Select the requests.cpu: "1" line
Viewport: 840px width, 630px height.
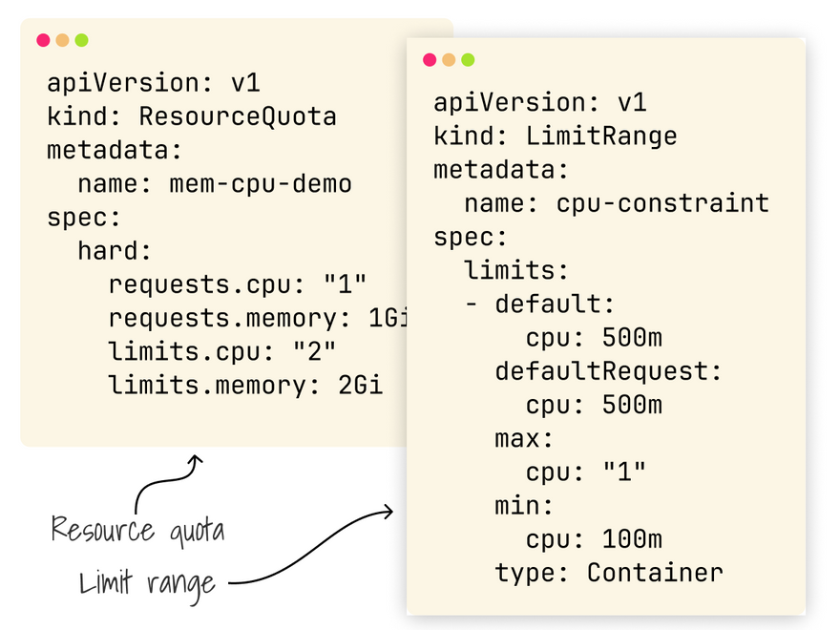point(238,284)
